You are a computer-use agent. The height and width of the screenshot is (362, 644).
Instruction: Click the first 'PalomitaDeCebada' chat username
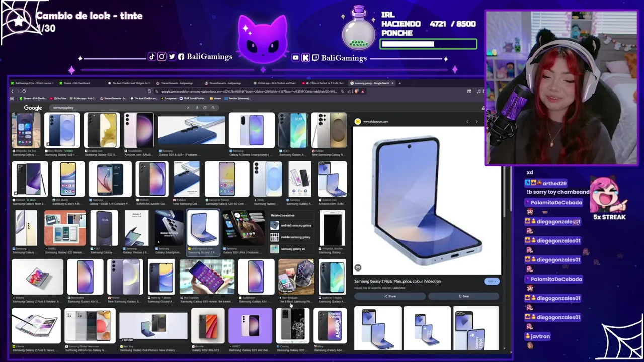pos(556,202)
